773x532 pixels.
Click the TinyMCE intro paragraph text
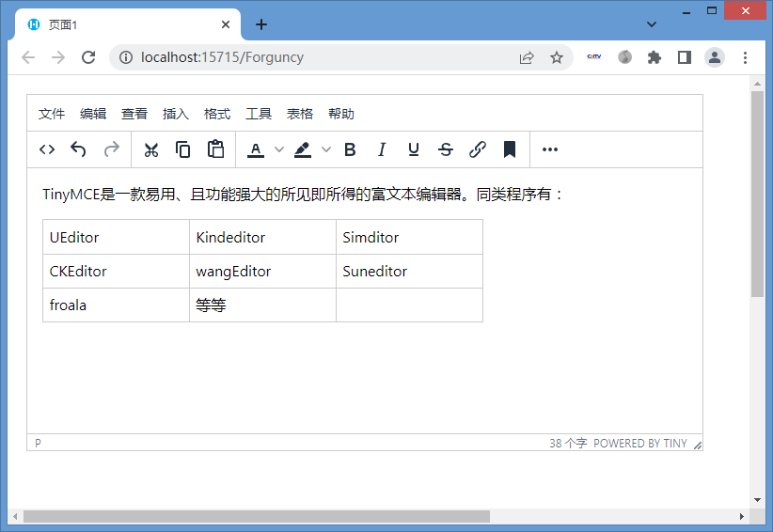click(302, 194)
